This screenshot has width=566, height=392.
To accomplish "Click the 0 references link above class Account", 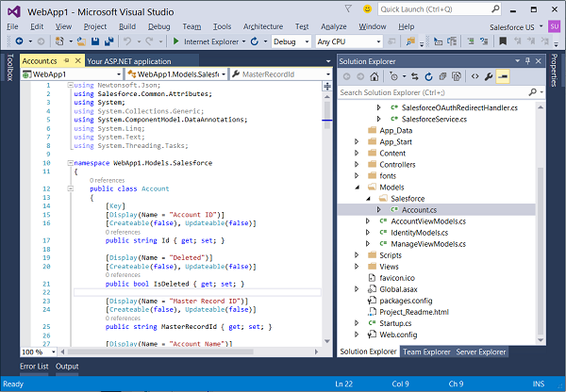I will 107,180.
